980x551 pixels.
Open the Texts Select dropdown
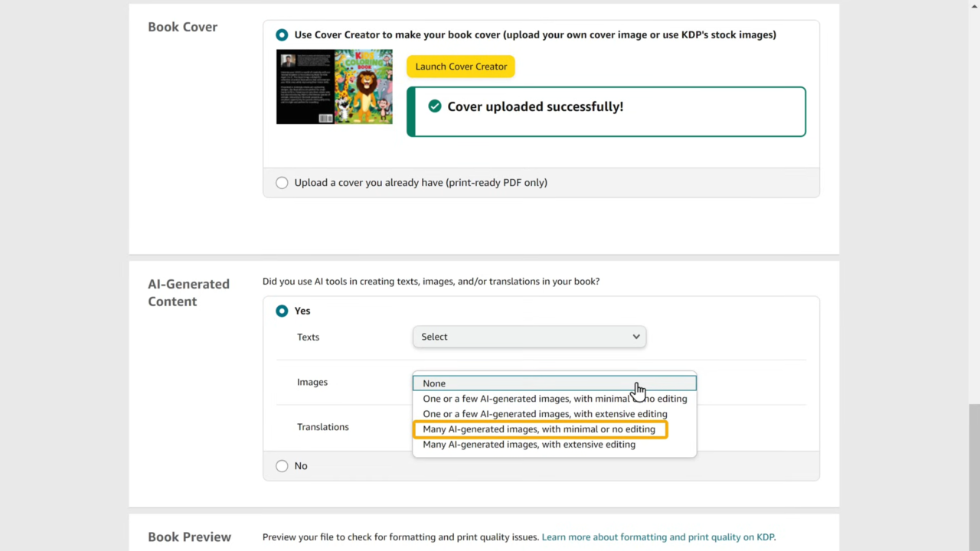pos(529,337)
